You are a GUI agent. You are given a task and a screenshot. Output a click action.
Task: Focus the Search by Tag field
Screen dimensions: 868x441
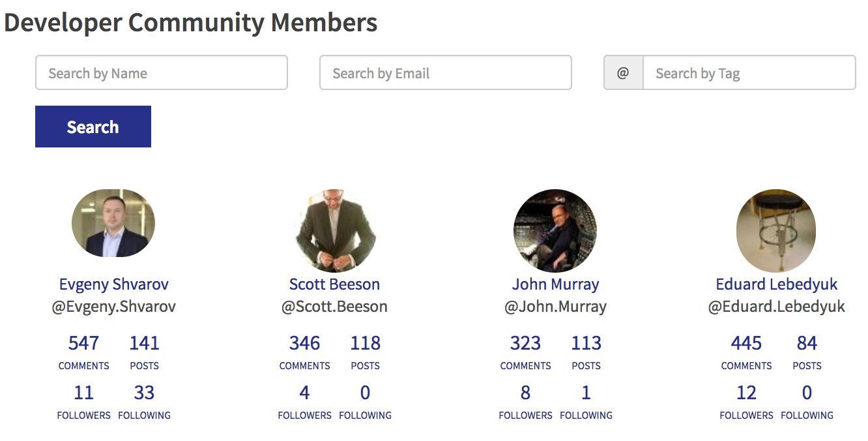[x=749, y=72]
